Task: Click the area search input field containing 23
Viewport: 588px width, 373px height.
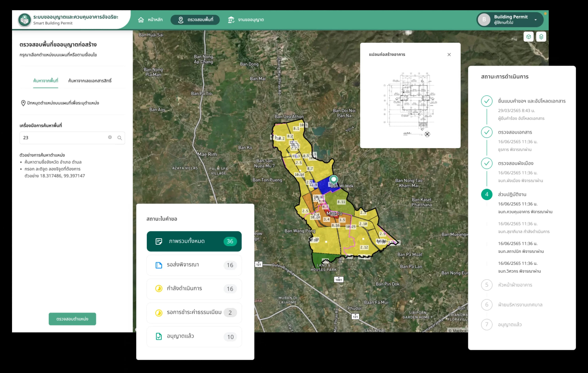Action: point(72,138)
